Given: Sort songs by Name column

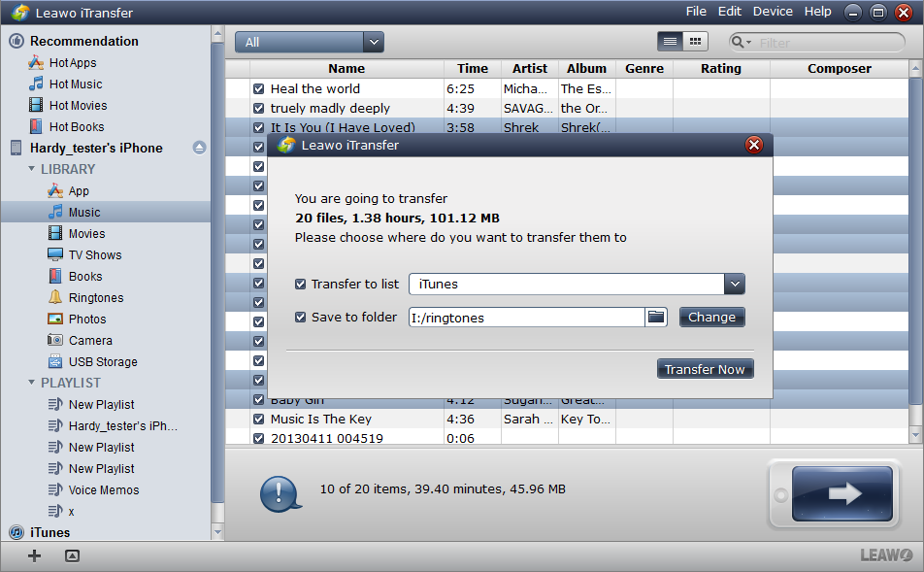Looking at the screenshot, I should pyautogui.click(x=346, y=68).
